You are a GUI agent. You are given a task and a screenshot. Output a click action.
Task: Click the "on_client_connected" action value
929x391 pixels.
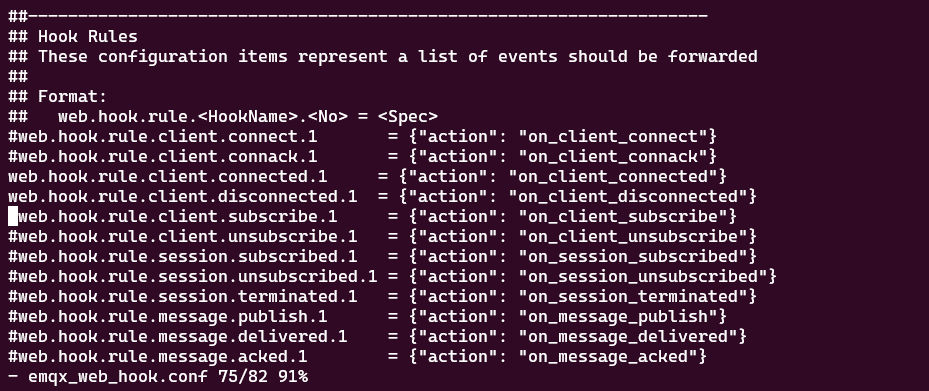pos(613,177)
